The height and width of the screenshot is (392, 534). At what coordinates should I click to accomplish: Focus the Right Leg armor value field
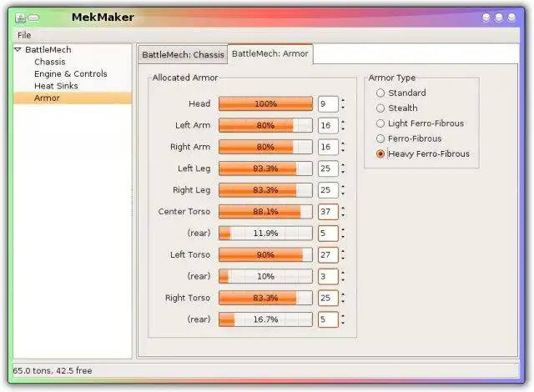tap(328, 190)
